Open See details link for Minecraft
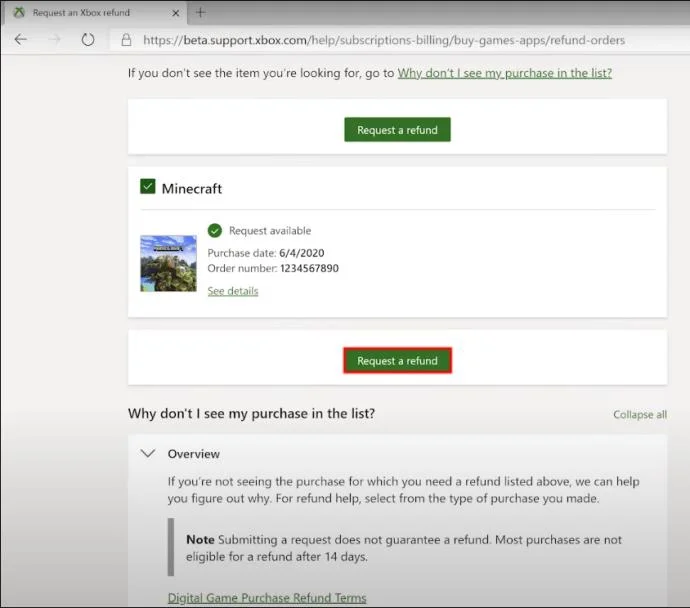 (233, 291)
